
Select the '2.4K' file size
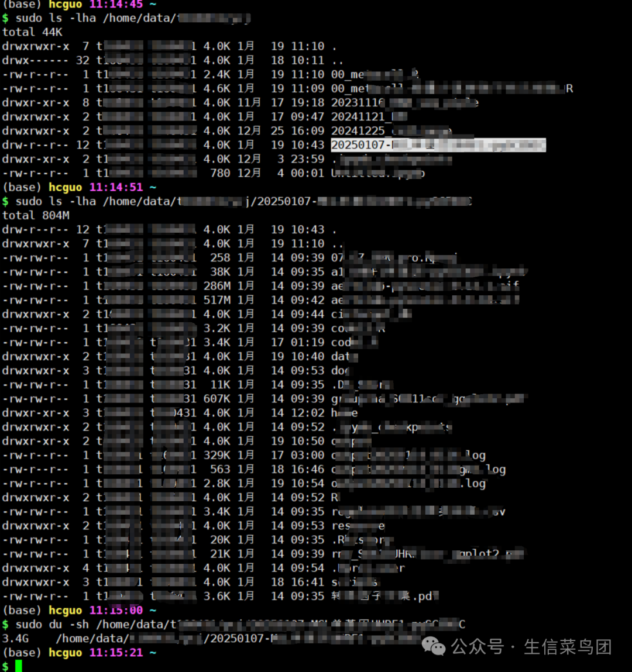[217, 75]
